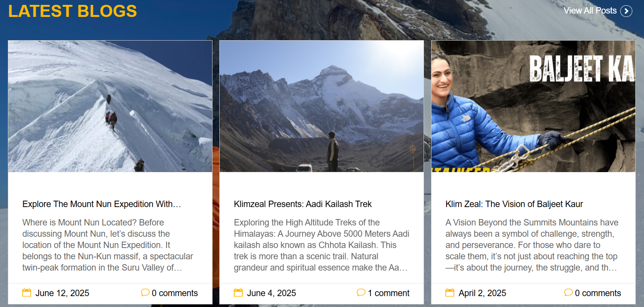View '0 comments' on Baljeet Kaur post

pyautogui.click(x=598, y=293)
